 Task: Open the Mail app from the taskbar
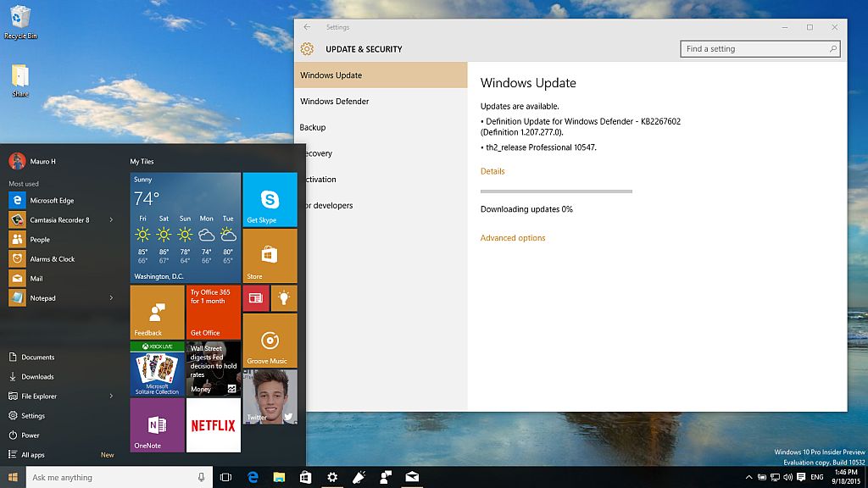412,477
